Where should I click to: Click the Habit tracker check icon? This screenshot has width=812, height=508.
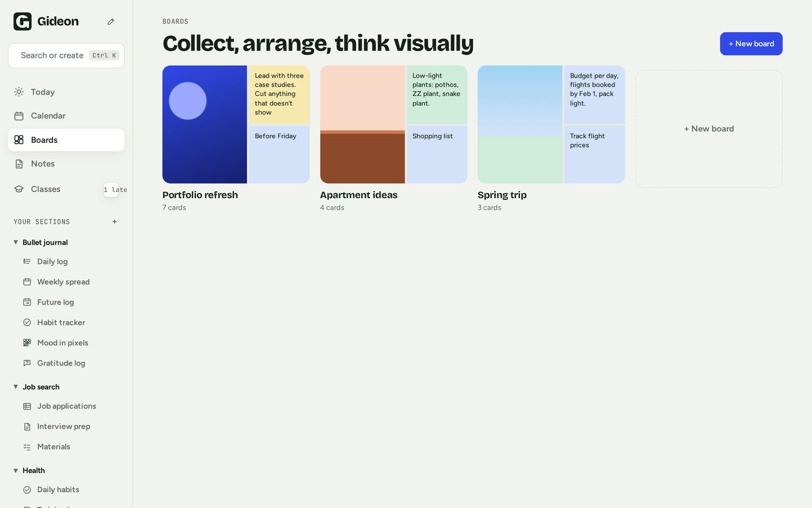[x=27, y=323]
